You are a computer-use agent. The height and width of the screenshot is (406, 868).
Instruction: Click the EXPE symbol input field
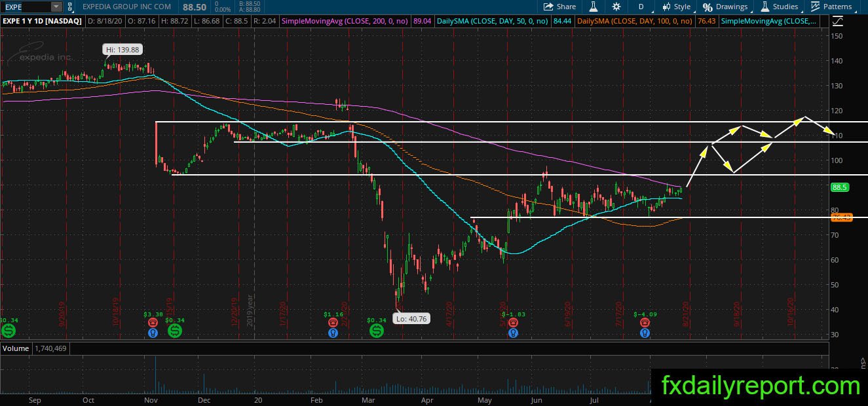click(x=26, y=7)
